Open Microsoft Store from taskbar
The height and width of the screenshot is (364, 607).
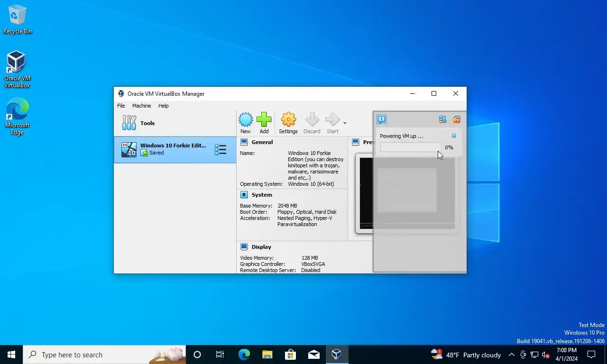pos(290,355)
